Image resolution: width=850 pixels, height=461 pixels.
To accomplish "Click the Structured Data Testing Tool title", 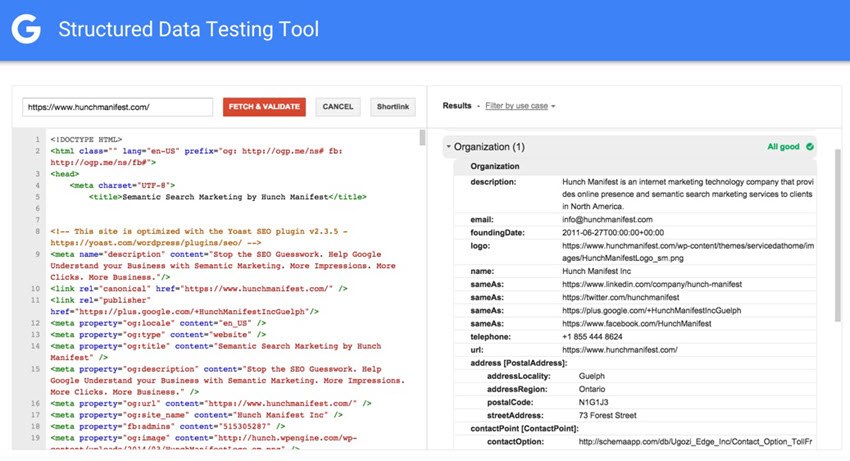I will pyautogui.click(x=189, y=29).
